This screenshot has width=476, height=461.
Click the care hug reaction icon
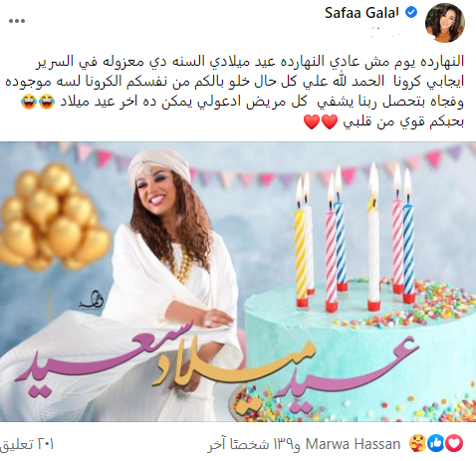tap(417, 443)
